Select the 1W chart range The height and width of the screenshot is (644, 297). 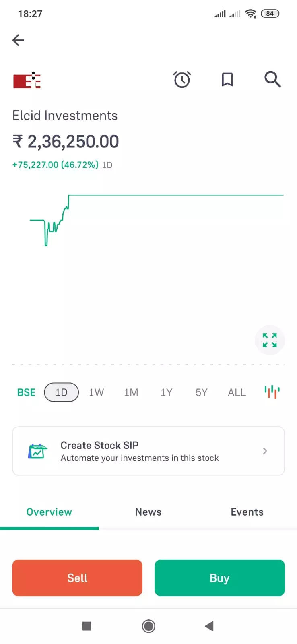96,392
